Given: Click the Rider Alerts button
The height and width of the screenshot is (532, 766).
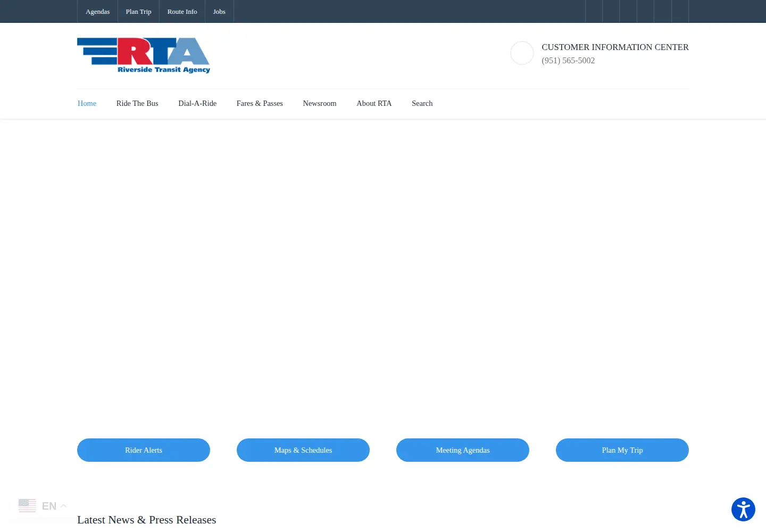Looking at the screenshot, I should point(144,450).
